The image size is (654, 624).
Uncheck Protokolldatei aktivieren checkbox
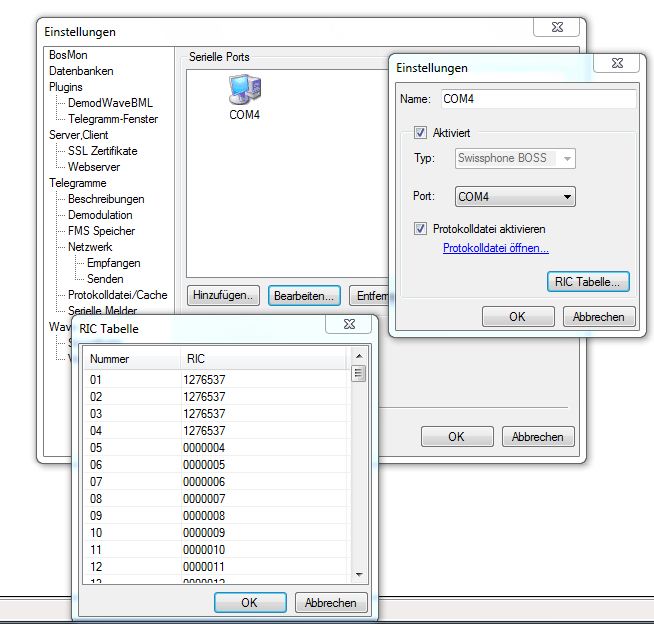421,229
